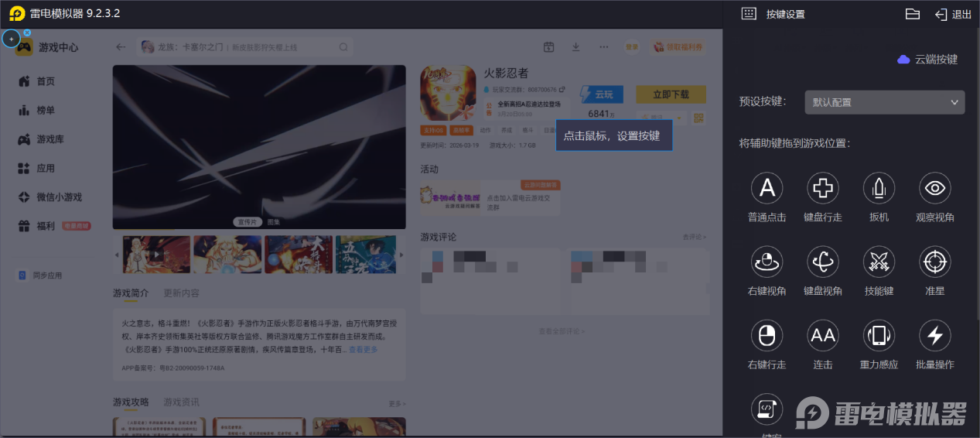This screenshot has height=438, width=980.
Task: Switch to the 游戏简介 tab
Action: (x=131, y=293)
